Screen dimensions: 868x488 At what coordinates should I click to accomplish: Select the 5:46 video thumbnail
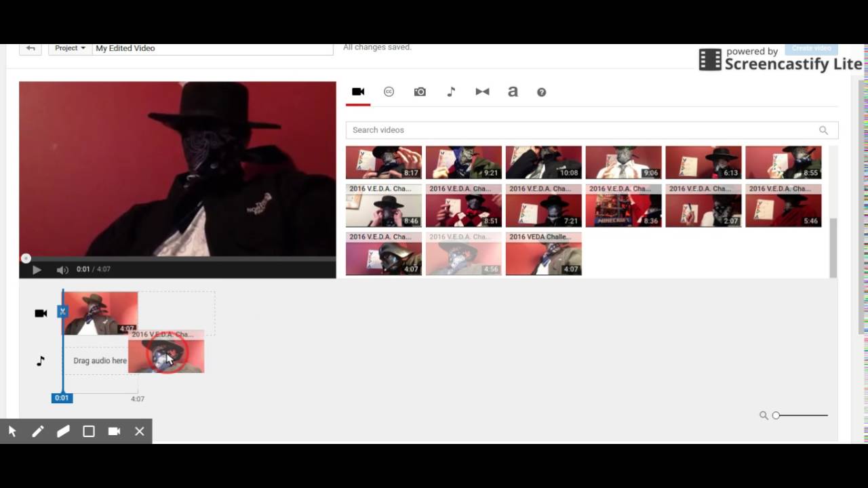[x=783, y=205]
